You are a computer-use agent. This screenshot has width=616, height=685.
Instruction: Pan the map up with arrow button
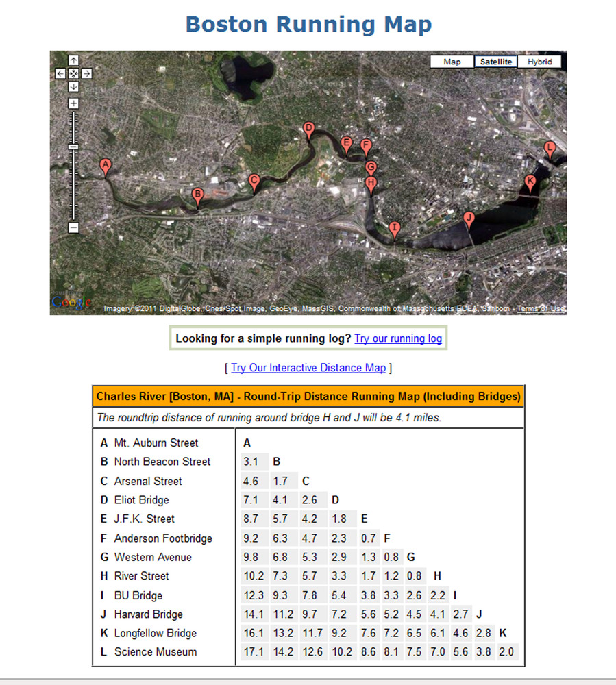point(73,60)
